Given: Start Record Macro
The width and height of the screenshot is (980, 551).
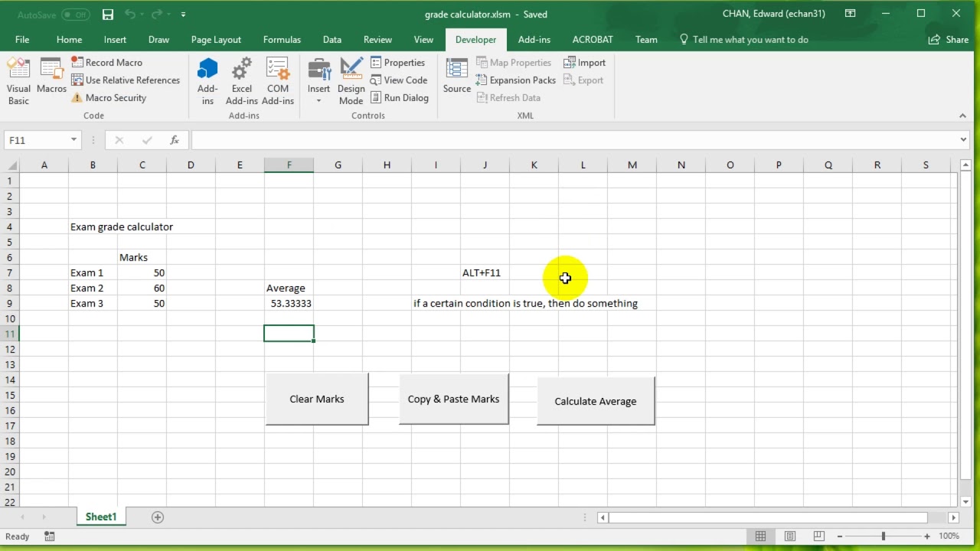Looking at the screenshot, I should 106,63.
